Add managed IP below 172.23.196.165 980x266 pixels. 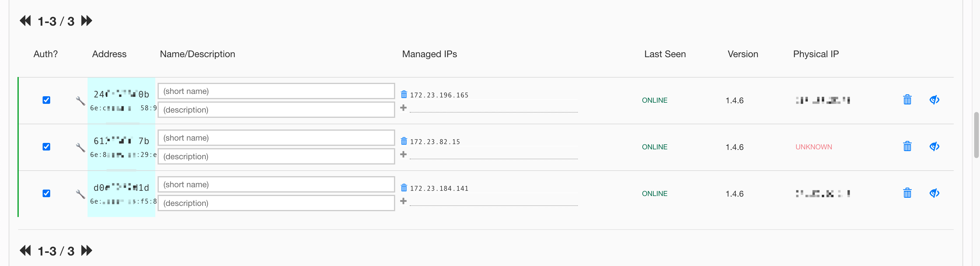click(x=403, y=108)
